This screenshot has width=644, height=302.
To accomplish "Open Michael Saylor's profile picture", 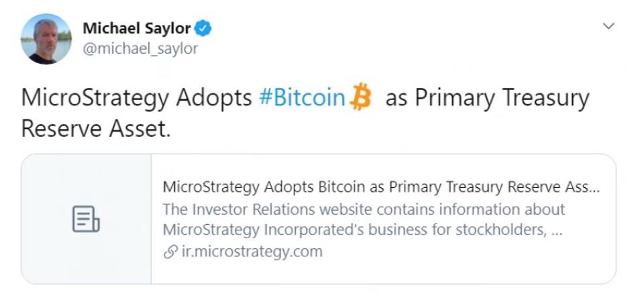I will (46, 38).
